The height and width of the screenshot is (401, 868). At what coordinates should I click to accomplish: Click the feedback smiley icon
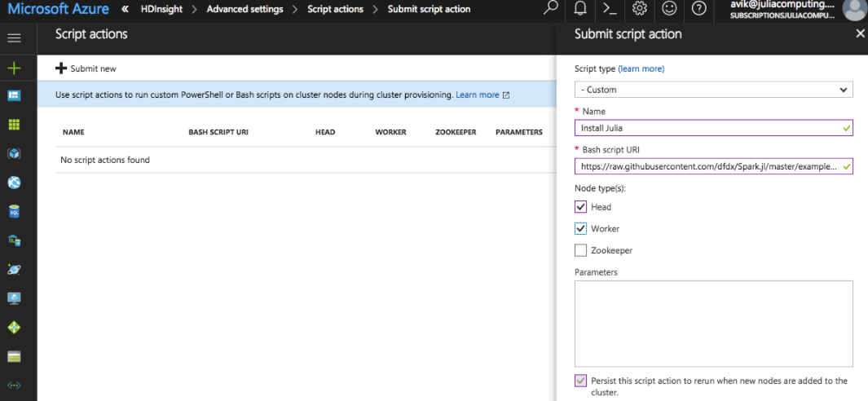click(x=669, y=8)
